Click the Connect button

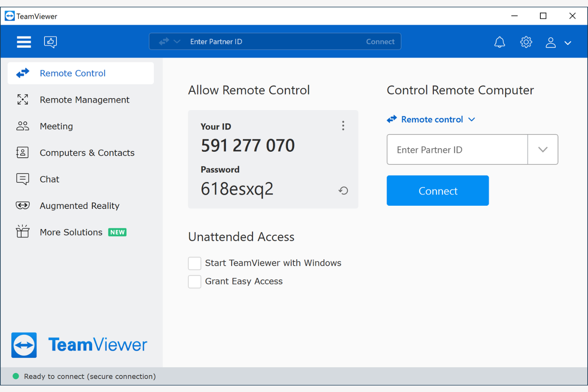437,191
